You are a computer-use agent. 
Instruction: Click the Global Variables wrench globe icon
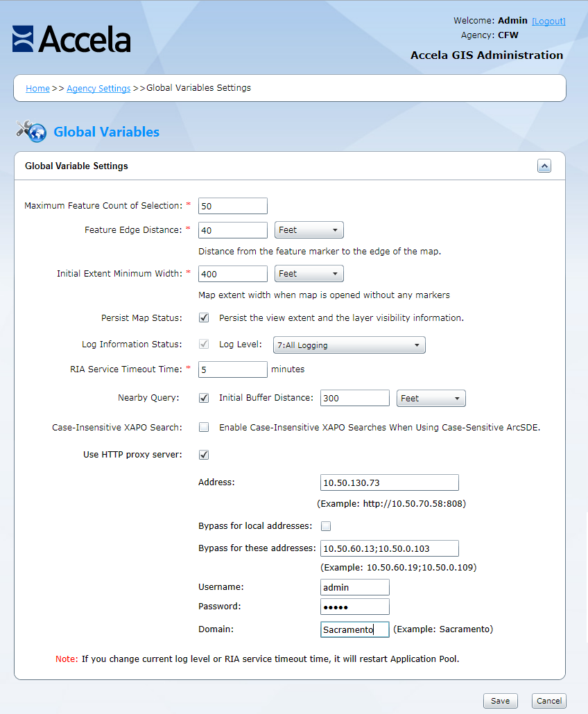pos(31,131)
